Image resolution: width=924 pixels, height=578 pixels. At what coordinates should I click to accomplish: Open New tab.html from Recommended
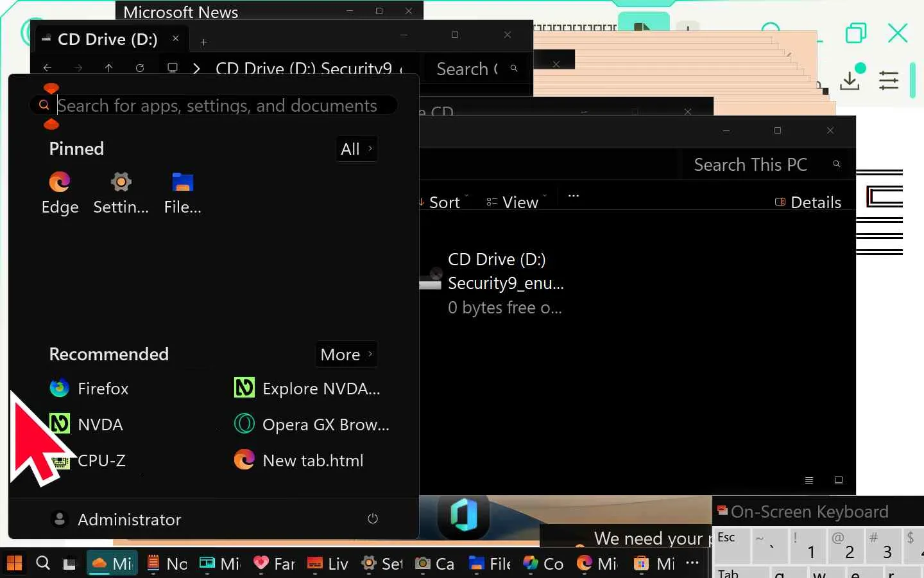299,460
